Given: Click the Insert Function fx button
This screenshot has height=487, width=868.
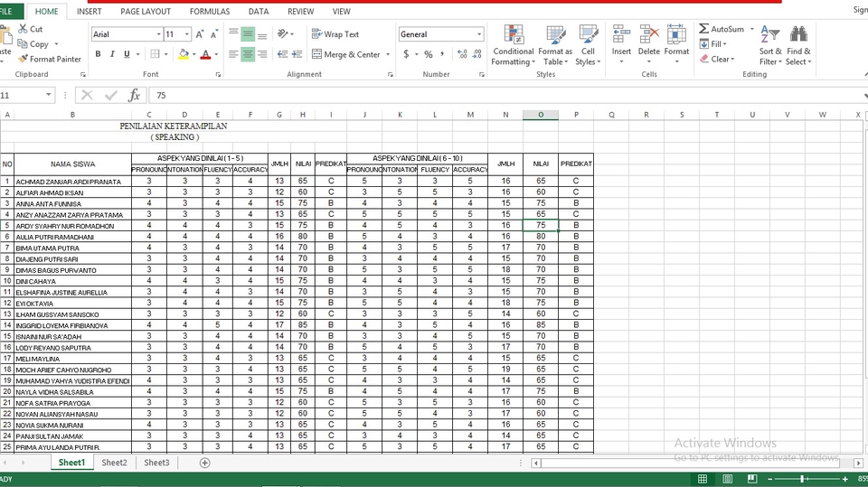Looking at the screenshot, I should pyautogui.click(x=134, y=95).
